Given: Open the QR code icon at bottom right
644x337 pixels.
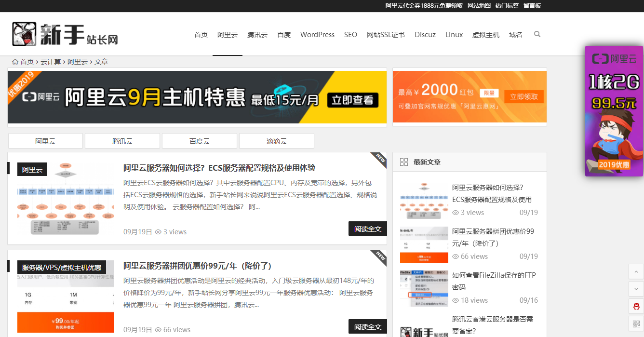Looking at the screenshot, I should click(x=636, y=324).
